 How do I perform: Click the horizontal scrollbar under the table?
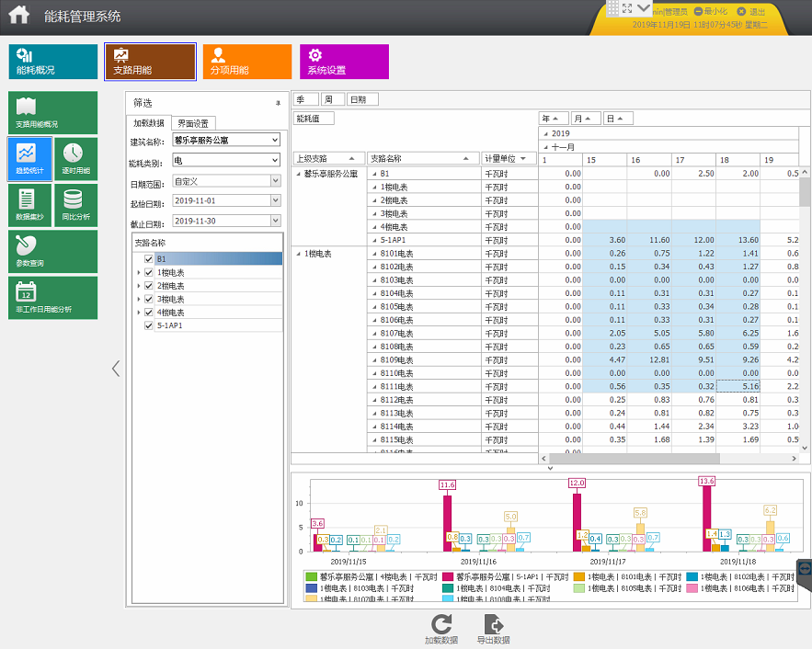click(669, 459)
